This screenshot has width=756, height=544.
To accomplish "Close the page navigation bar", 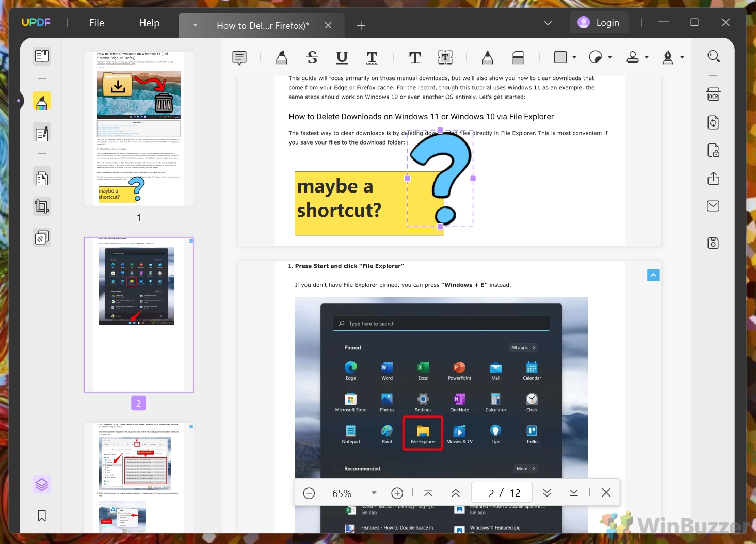I will click(x=606, y=493).
